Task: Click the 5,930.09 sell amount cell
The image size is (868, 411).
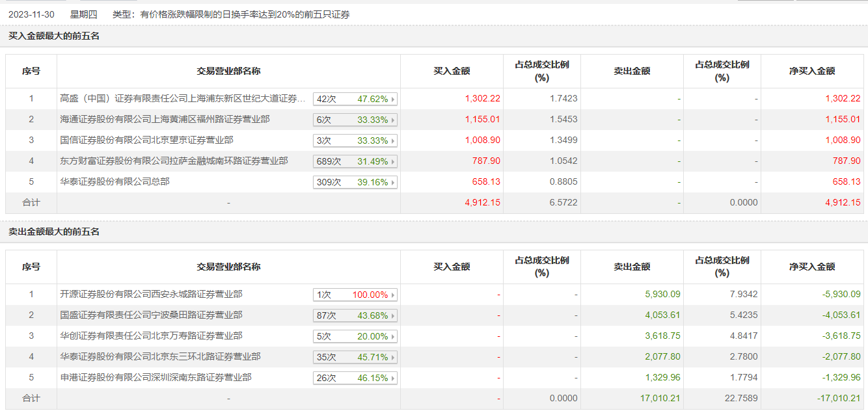Action: pos(662,295)
